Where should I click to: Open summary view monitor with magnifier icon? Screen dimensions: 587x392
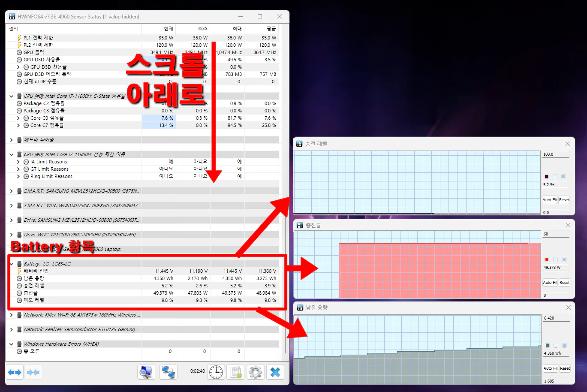point(146,372)
